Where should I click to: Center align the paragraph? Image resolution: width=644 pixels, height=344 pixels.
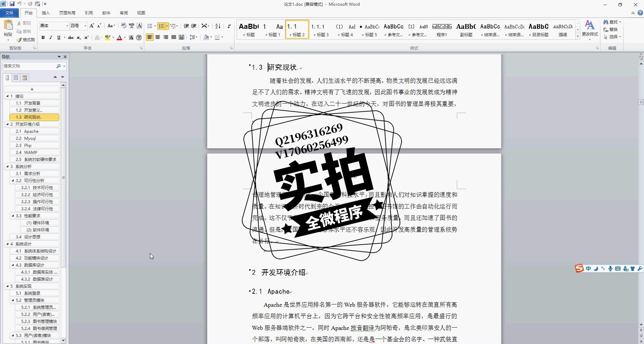[158, 37]
